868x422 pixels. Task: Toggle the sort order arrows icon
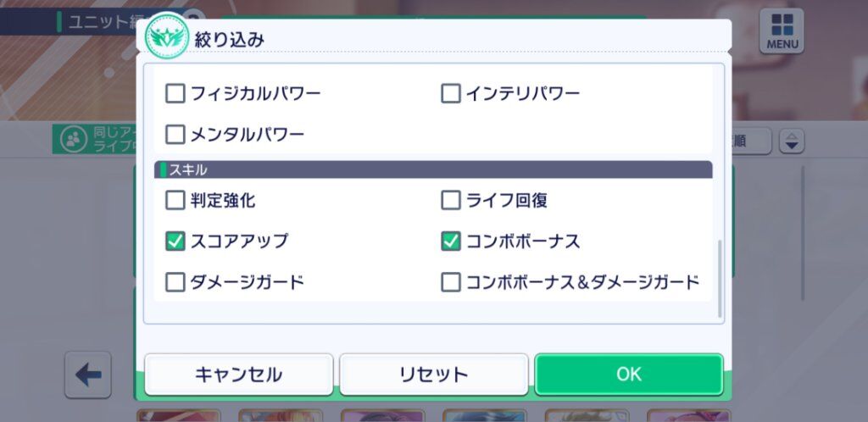792,142
